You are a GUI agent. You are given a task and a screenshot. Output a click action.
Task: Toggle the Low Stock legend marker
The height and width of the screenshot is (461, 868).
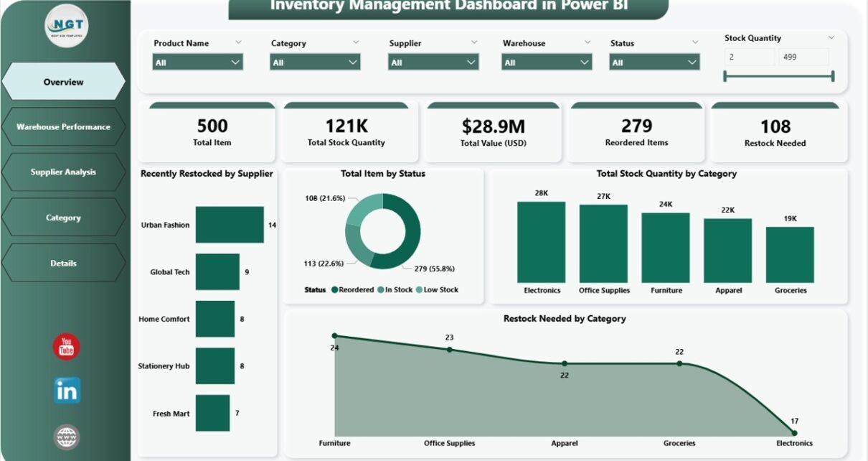tap(418, 290)
